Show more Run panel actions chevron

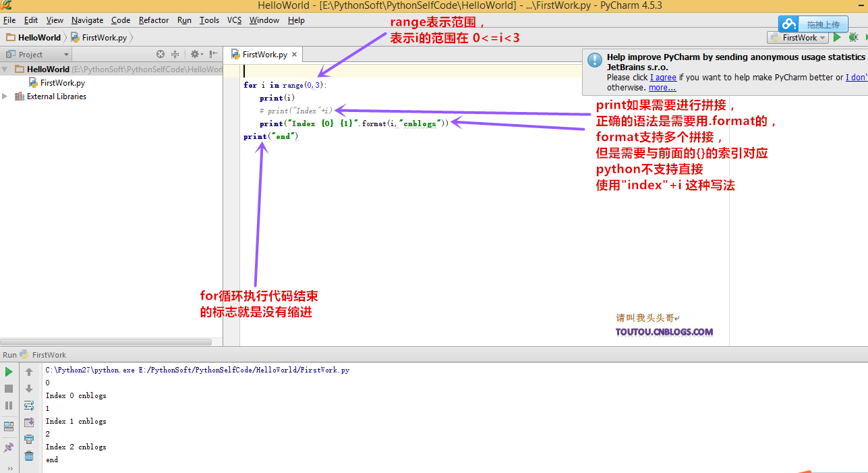9,468
